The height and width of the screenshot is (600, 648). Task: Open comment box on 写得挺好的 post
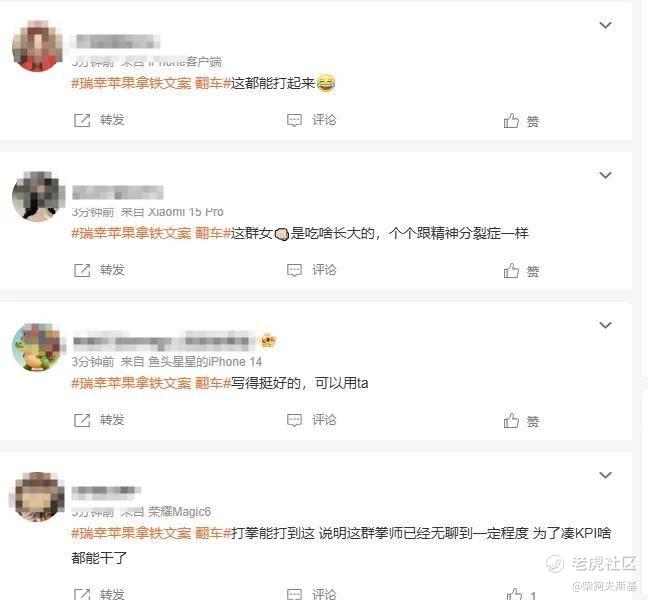[312, 420]
